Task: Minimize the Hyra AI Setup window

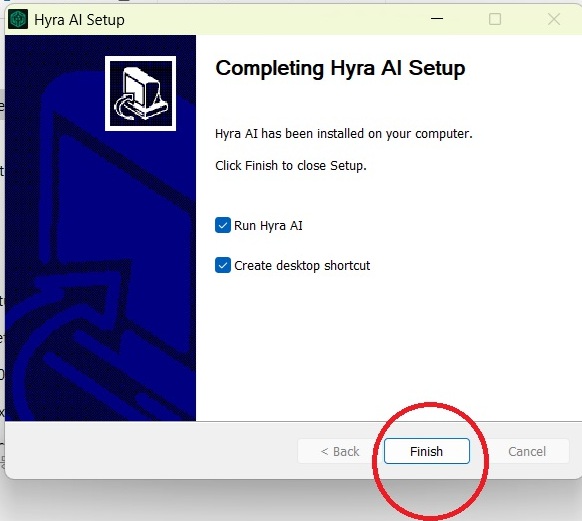Action: [x=437, y=19]
